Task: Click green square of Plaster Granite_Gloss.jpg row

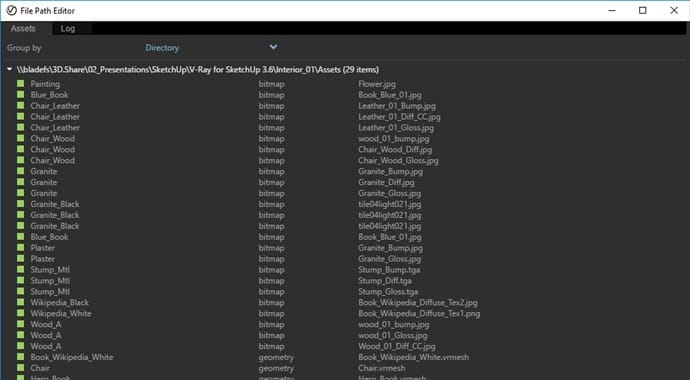Action: coord(21,259)
